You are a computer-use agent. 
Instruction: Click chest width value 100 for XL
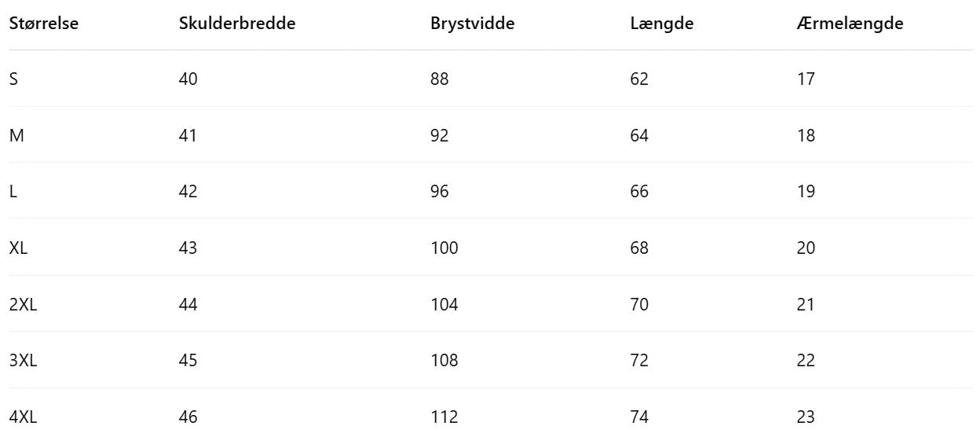[444, 248]
